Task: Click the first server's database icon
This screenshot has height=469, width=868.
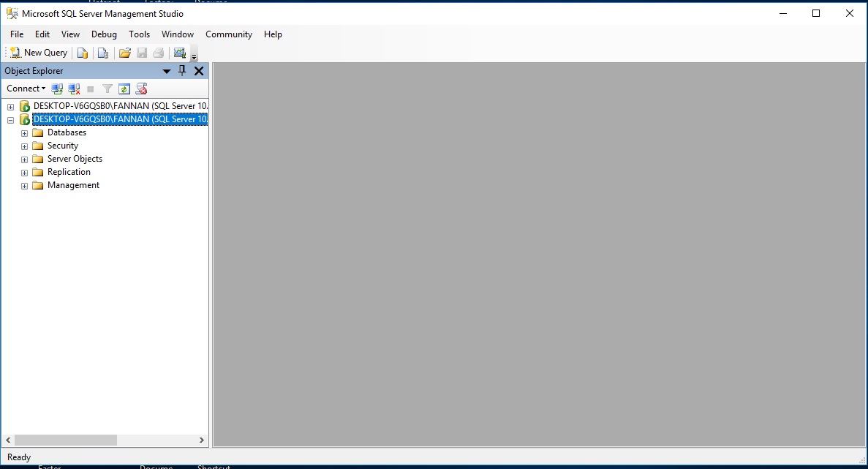Action: pyautogui.click(x=24, y=106)
